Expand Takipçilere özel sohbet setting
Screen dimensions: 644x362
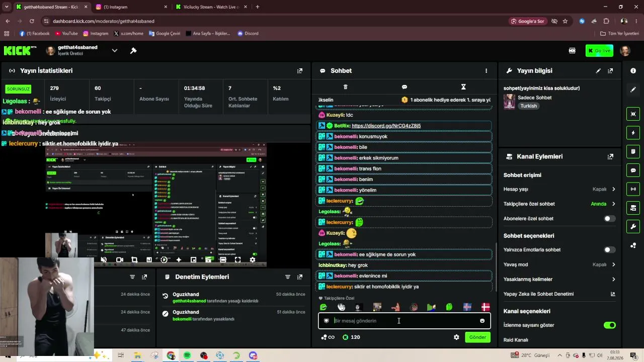coord(613,204)
